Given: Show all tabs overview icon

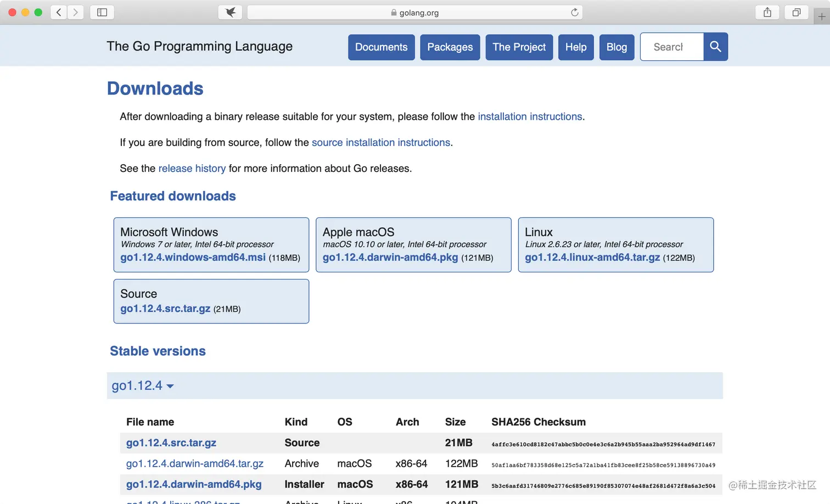Looking at the screenshot, I should pos(797,12).
